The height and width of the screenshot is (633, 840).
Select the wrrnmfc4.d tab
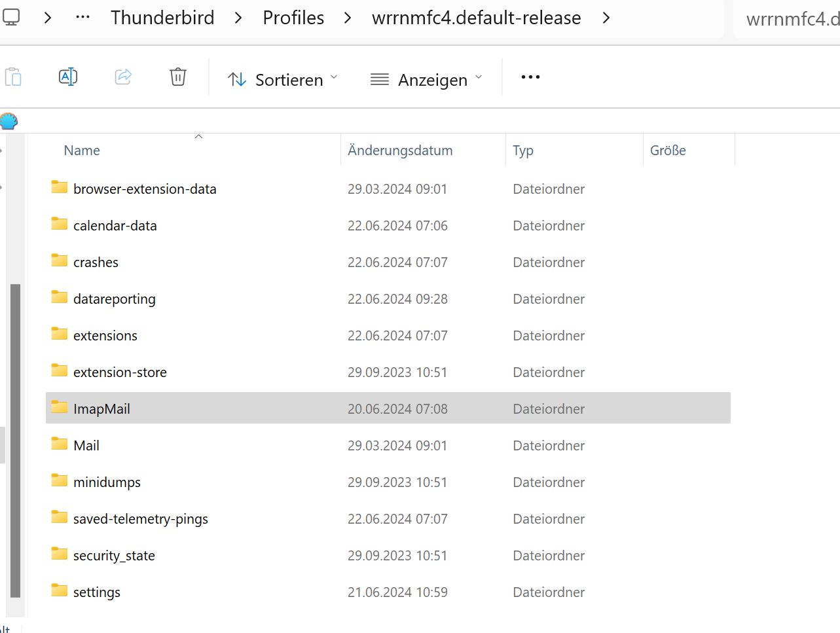(x=792, y=19)
